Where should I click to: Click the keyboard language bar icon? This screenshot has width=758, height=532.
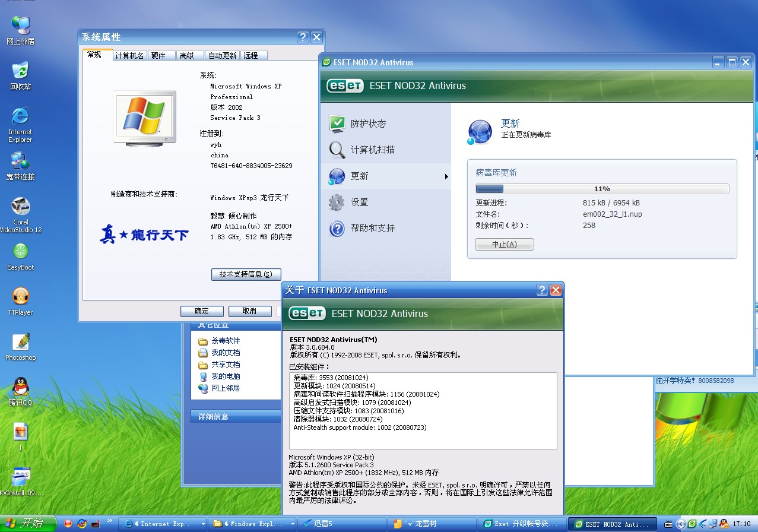[669, 524]
